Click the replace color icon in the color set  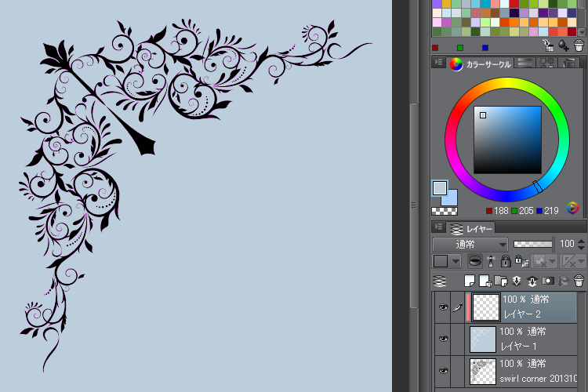tap(548, 45)
